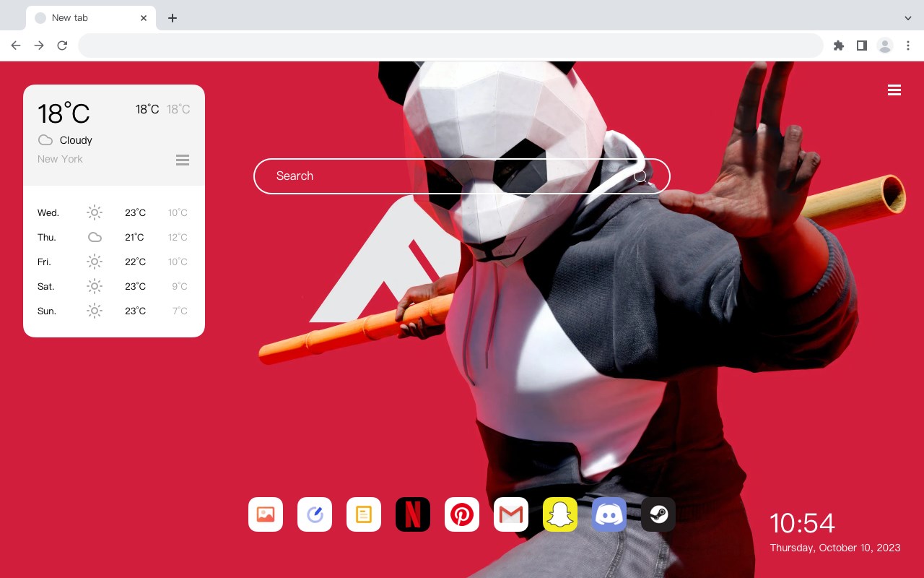Open the hamburger menu at top right
The height and width of the screenshot is (578, 924).
point(894,90)
